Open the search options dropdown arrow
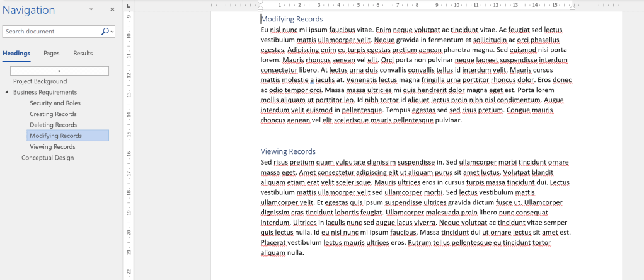The height and width of the screenshot is (280, 644). click(x=112, y=31)
